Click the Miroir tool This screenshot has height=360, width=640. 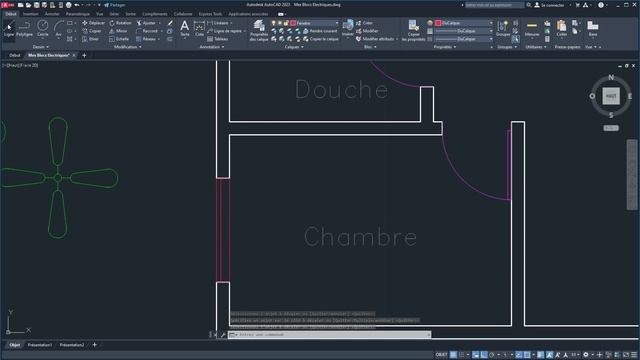[x=118, y=31]
